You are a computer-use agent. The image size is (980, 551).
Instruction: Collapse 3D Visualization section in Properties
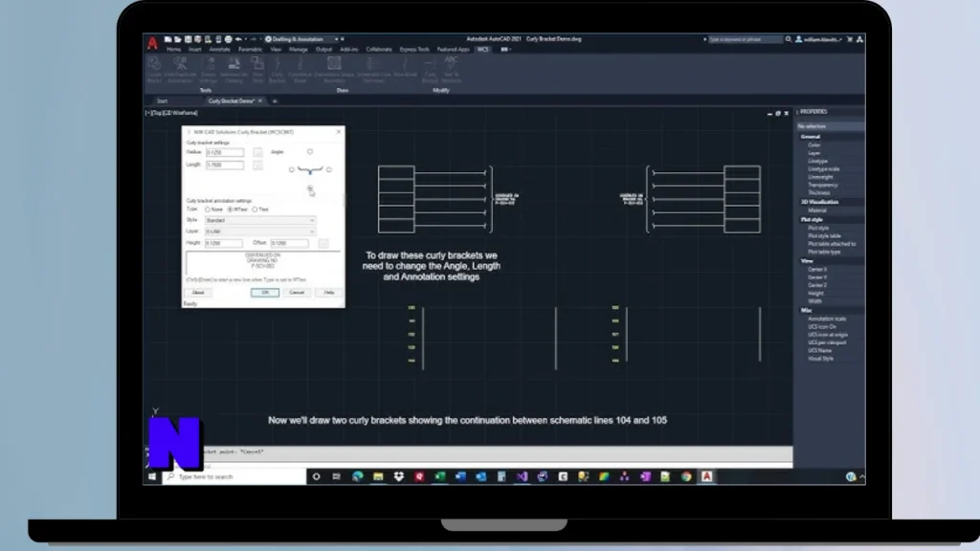[819, 203]
